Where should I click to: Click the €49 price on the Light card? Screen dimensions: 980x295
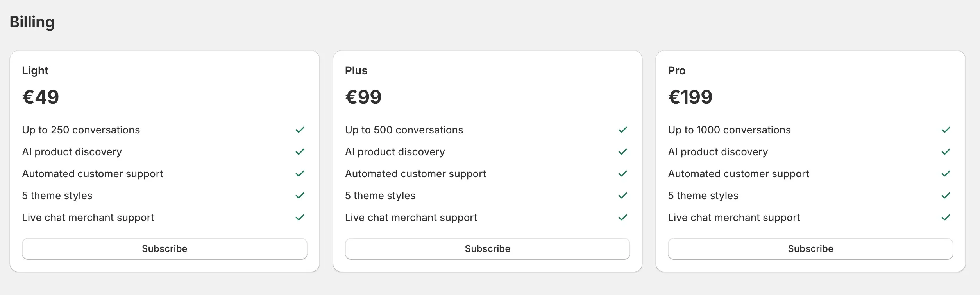(x=41, y=96)
